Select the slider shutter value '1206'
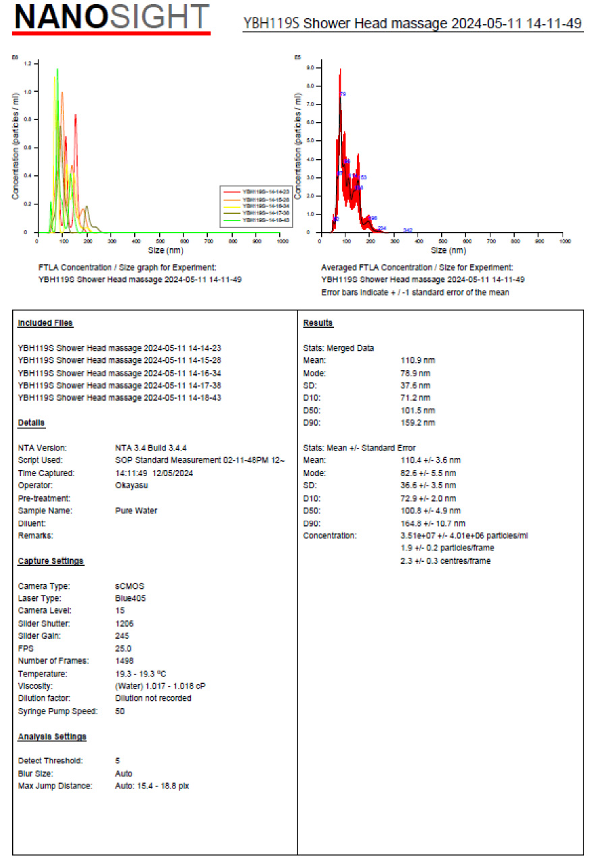Screen dimensions: 601x868 click(x=125, y=623)
